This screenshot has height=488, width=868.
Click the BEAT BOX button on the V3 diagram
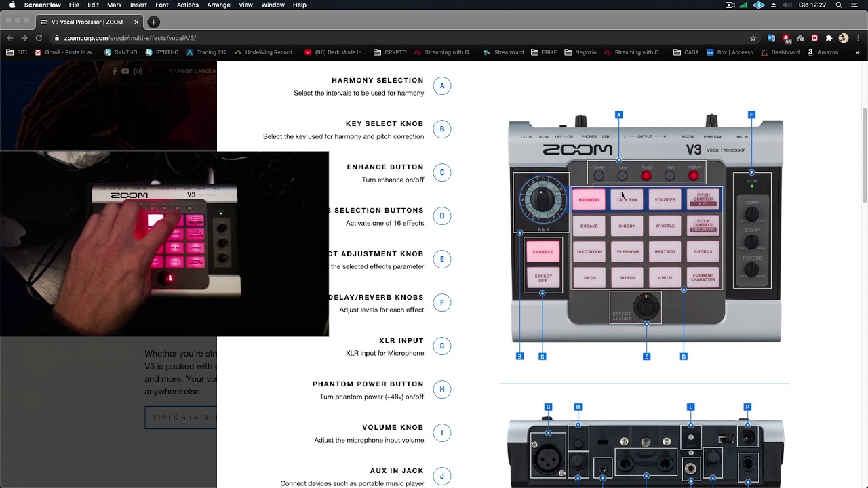[x=665, y=251]
